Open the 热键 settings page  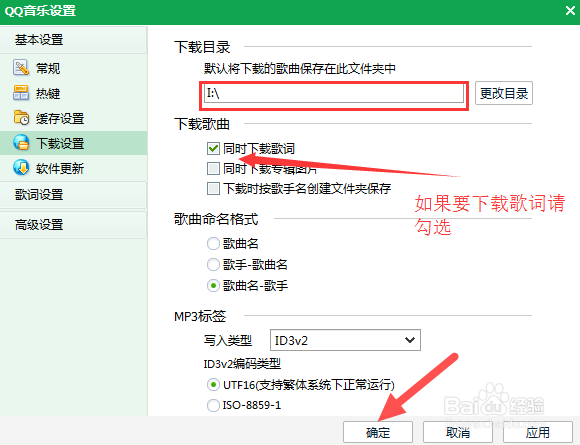click(x=74, y=93)
